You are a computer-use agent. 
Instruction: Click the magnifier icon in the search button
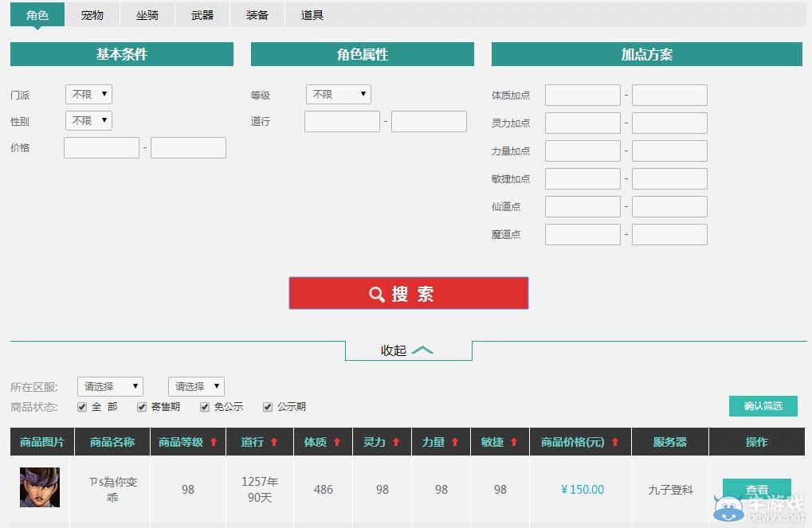(x=377, y=294)
